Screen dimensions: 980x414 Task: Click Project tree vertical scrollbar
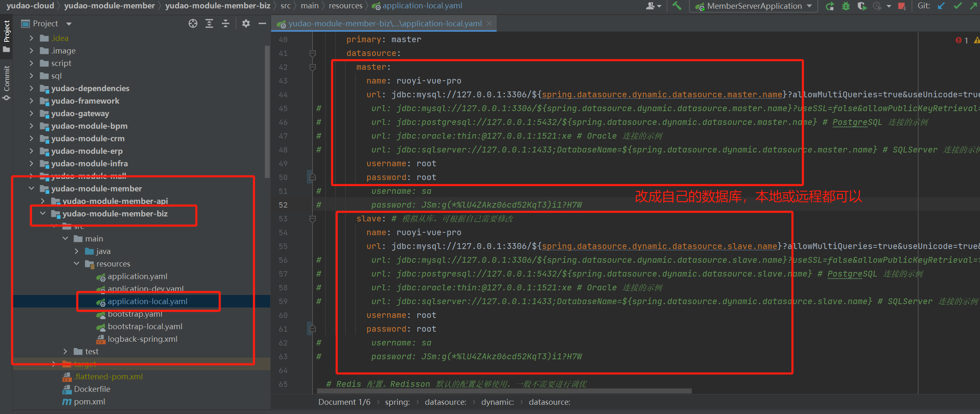click(x=267, y=112)
